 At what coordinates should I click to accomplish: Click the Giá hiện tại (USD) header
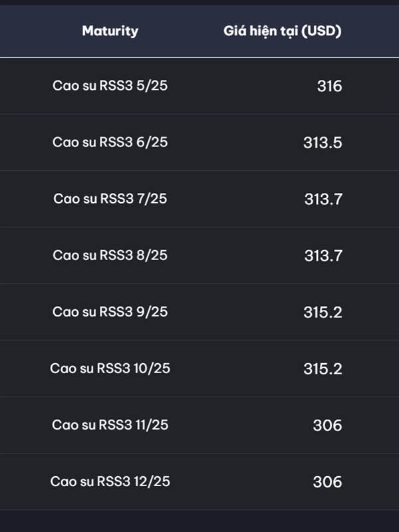[282, 31]
